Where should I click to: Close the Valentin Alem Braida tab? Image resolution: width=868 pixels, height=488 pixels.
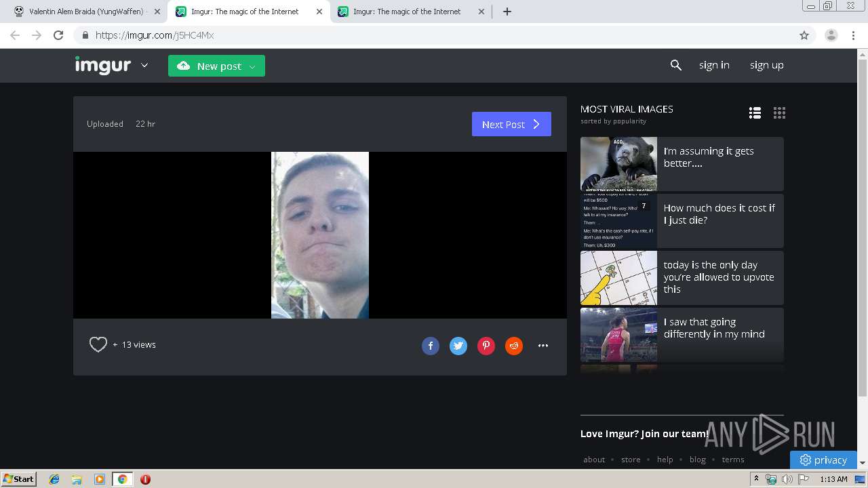[x=157, y=12]
